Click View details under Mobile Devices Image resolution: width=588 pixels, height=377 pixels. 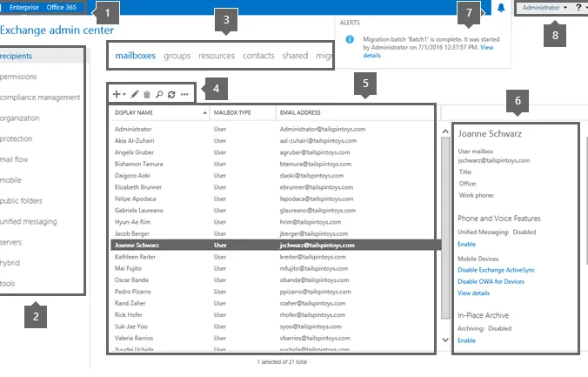point(474,293)
